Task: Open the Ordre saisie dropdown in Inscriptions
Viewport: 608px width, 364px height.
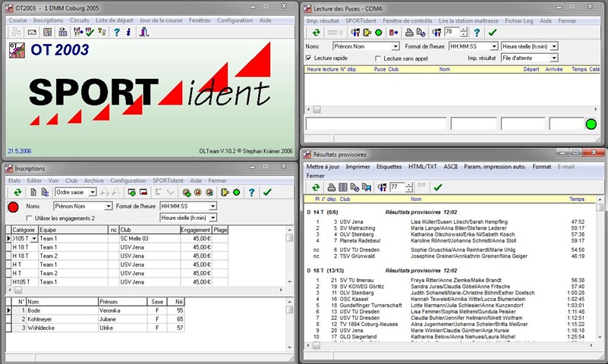Action: pos(93,192)
